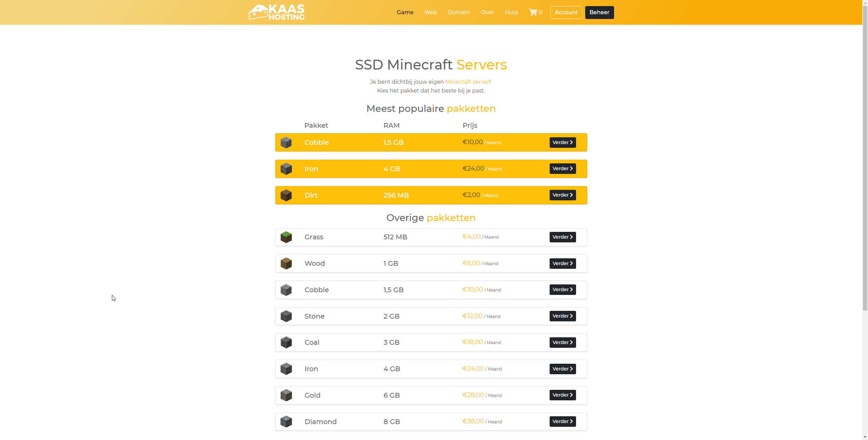This screenshot has height=440, width=868.
Task: Click the Wood block icon
Action: click(x=286, y=263)
